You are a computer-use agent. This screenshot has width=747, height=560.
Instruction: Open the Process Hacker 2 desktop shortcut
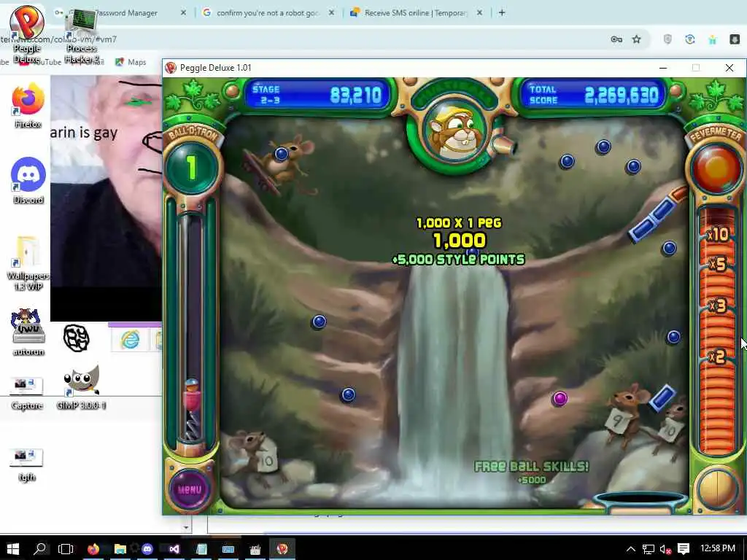82,36
